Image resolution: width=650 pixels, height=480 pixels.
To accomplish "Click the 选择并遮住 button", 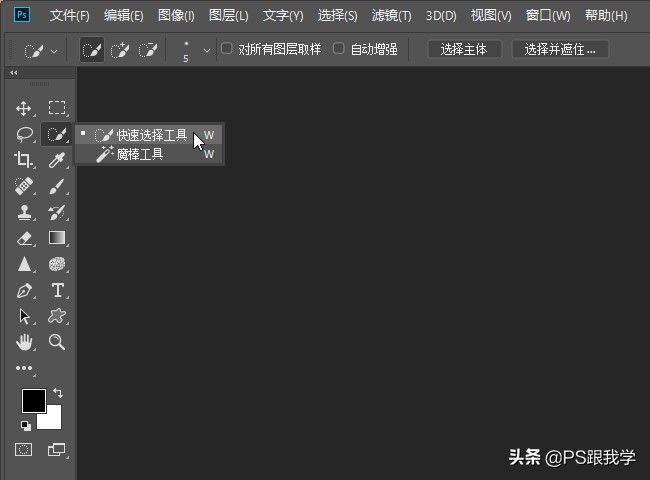I will [560, 50].
